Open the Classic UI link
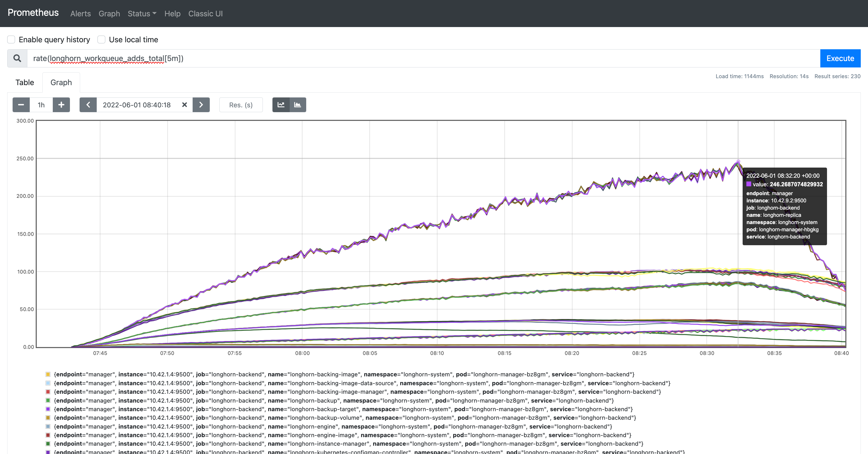 click(x=205, y=13)
